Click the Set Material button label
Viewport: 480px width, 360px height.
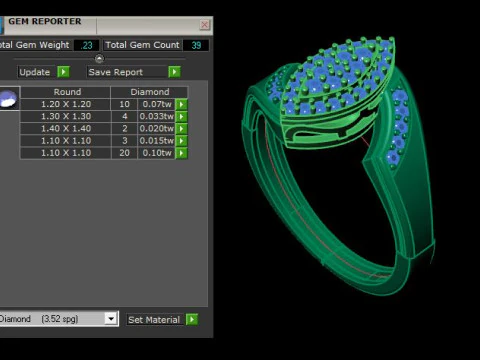pyautogui.click(x=154, y=320)
